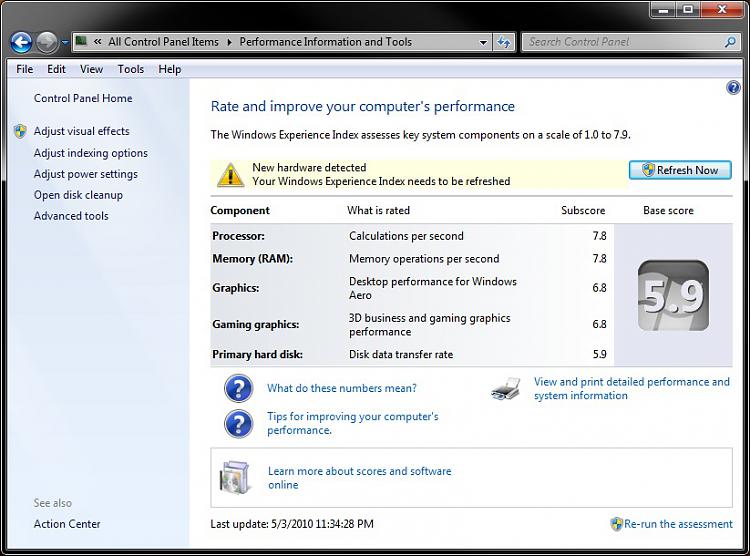Minimize the window
The image size is (750, 556).
point(663,10)
